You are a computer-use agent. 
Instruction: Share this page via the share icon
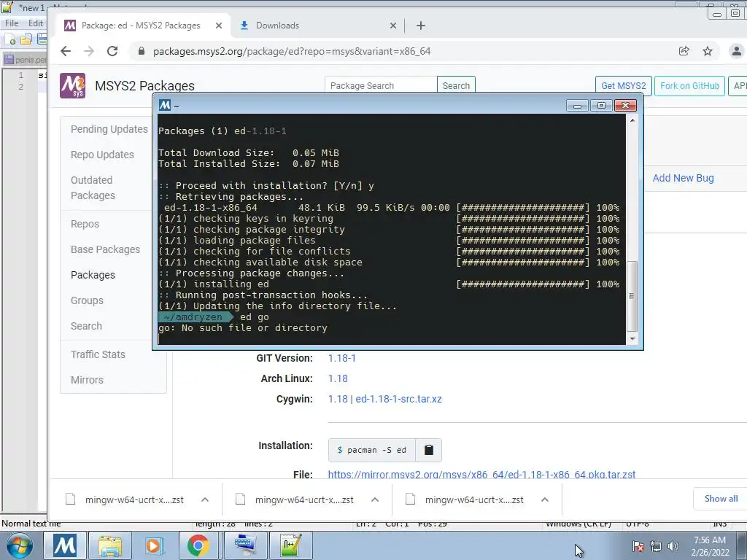[684, 51]
